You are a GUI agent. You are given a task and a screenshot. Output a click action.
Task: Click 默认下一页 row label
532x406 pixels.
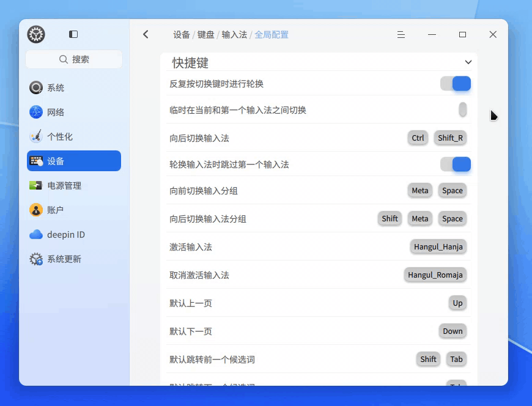click(x=191, y=331)
